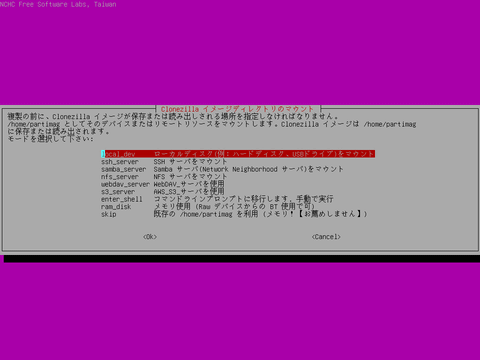
Task: Click the Clonezilla dialog title text
Action: [x=237, y=109]
